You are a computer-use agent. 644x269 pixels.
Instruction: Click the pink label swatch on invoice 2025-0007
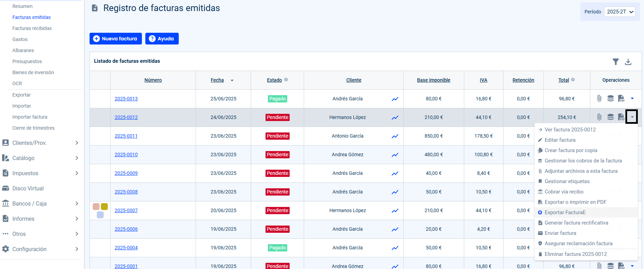pos(96,207)
